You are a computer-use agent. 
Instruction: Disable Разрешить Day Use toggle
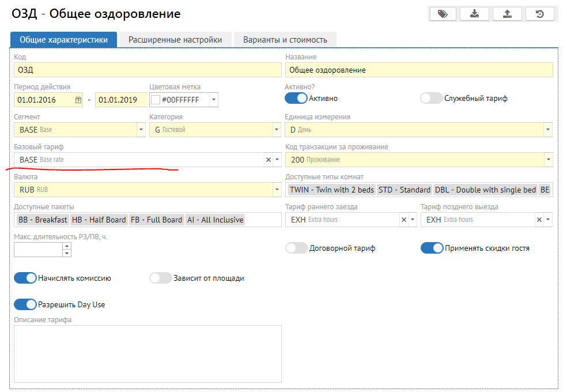click(x=25, y=304)
